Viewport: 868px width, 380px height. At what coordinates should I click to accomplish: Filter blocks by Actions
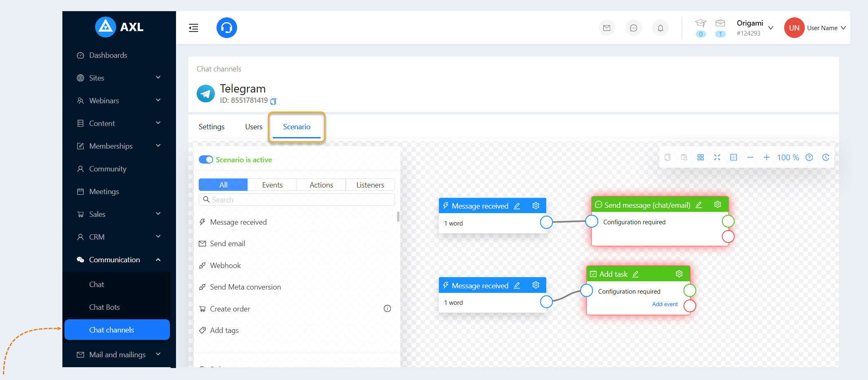tap(321, 185)
